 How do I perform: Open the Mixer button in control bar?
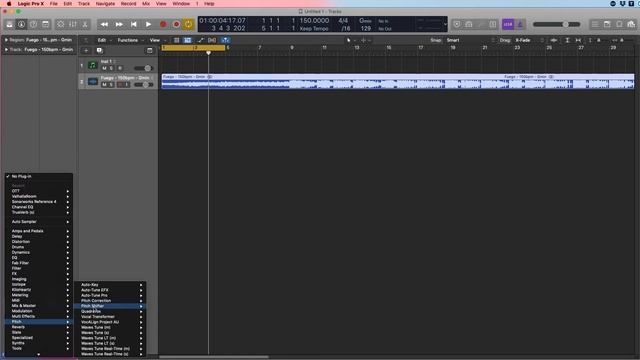[73, 24]
